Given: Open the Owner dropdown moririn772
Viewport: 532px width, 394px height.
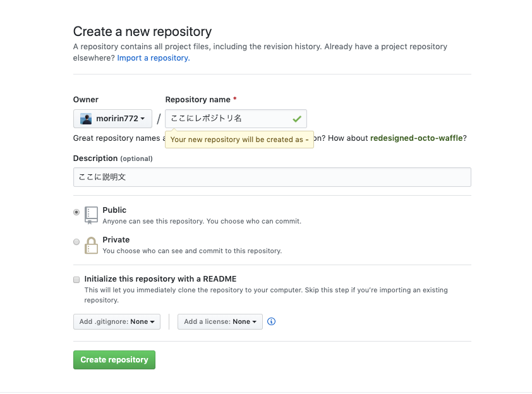Looking at the screenshot, I should (113, 119).
